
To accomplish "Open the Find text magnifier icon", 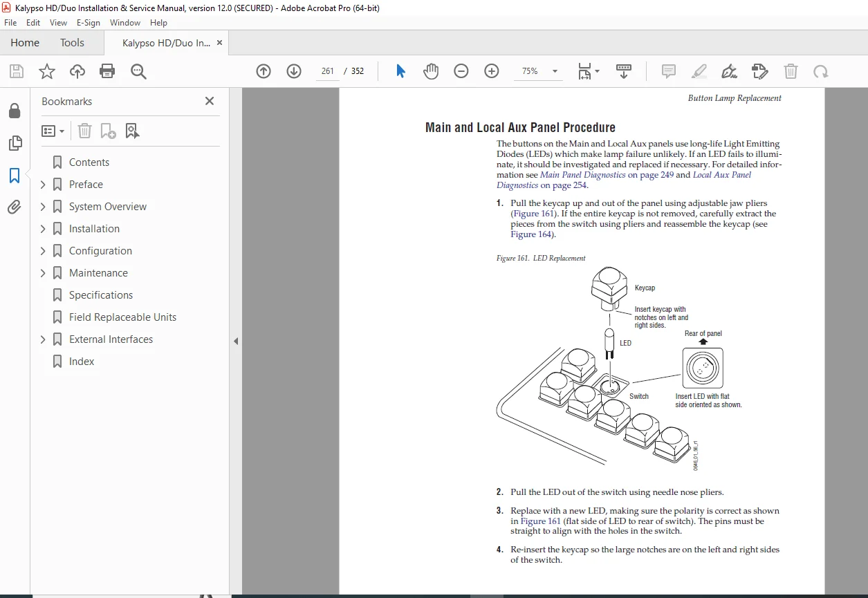I will tap(138, 71).
